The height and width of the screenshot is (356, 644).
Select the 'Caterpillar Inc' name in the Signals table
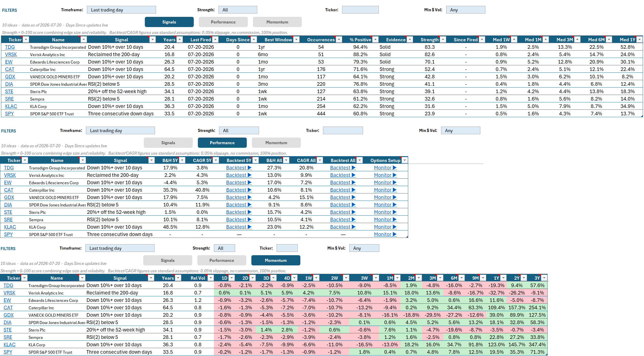(43, 69)
